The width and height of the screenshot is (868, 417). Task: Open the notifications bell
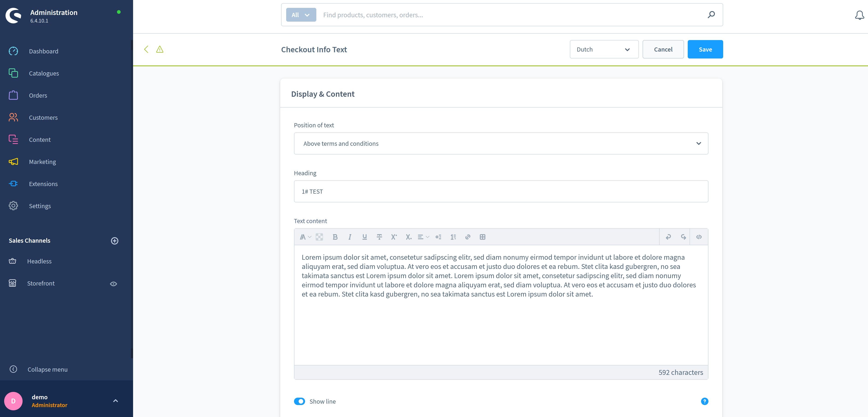click(859, 15)
